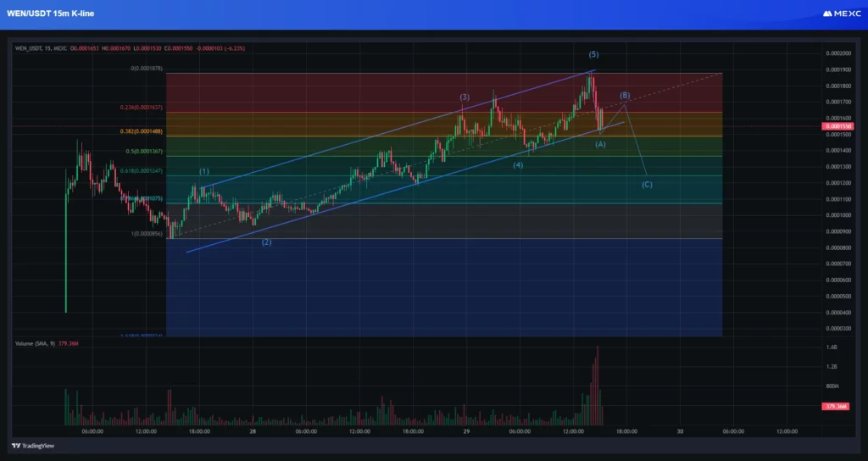868x461 pixels.
Task: Click 0.0000900 on the price scale
Action: [x=838, y=231]
